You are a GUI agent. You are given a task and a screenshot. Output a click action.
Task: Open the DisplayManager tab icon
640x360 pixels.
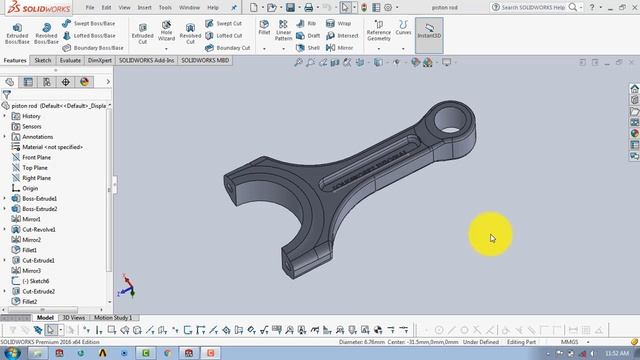(x=84, y=82)
